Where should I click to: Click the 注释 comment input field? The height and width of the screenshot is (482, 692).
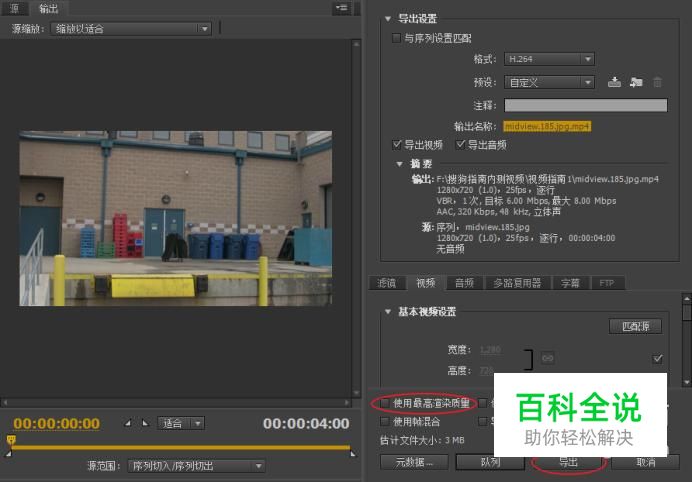pyautogui.click(x=586, y=105)
